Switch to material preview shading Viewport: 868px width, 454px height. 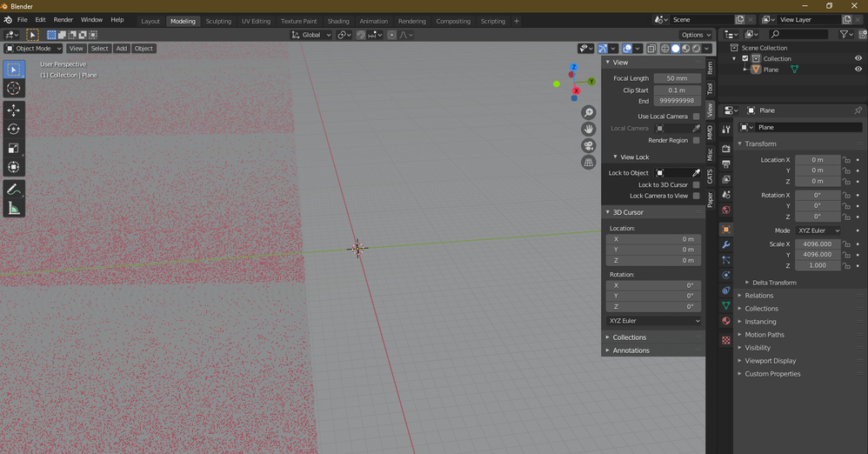tap(686, 49)
